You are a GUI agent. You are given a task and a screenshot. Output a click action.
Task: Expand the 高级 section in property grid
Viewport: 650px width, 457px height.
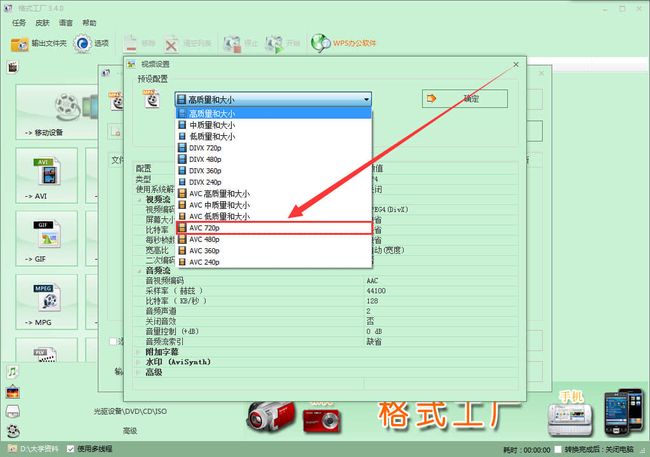[140, 372]
